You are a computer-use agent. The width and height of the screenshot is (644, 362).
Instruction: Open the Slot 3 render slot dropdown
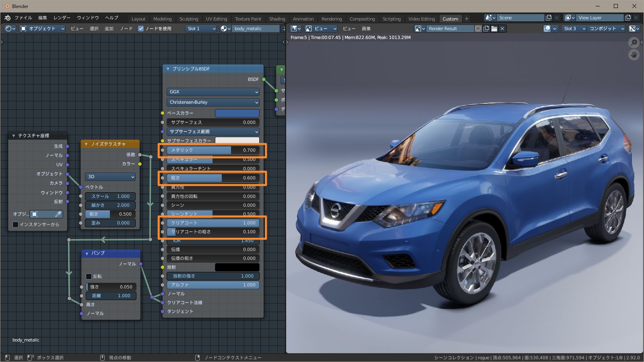point(574,29)
